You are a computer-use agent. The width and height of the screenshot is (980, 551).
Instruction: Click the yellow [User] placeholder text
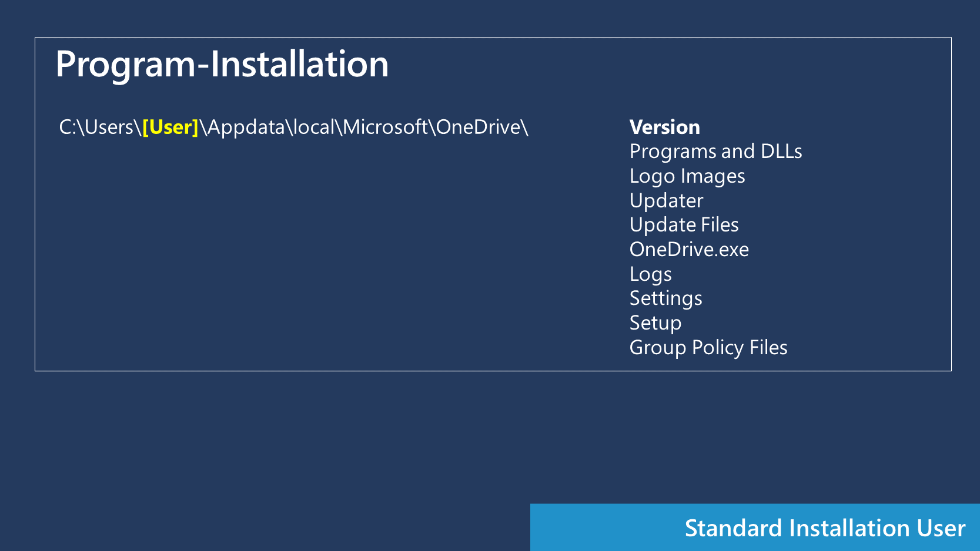click(x=169, y=127)
